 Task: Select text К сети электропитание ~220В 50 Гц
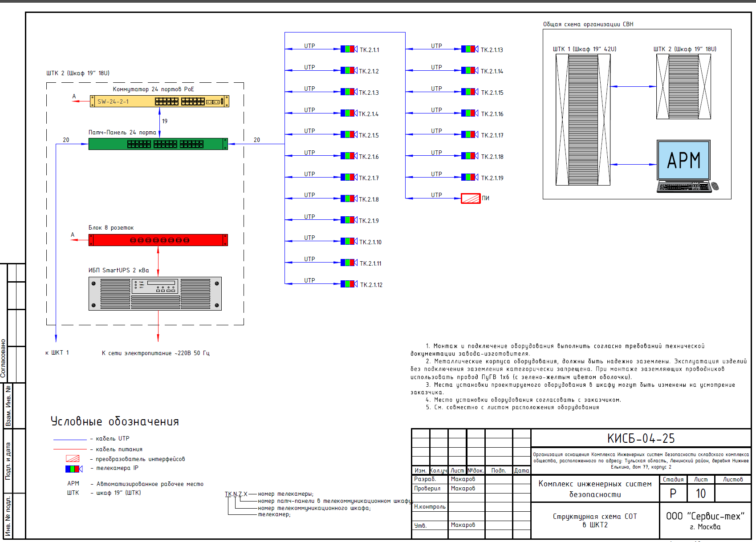pos(156,353)
